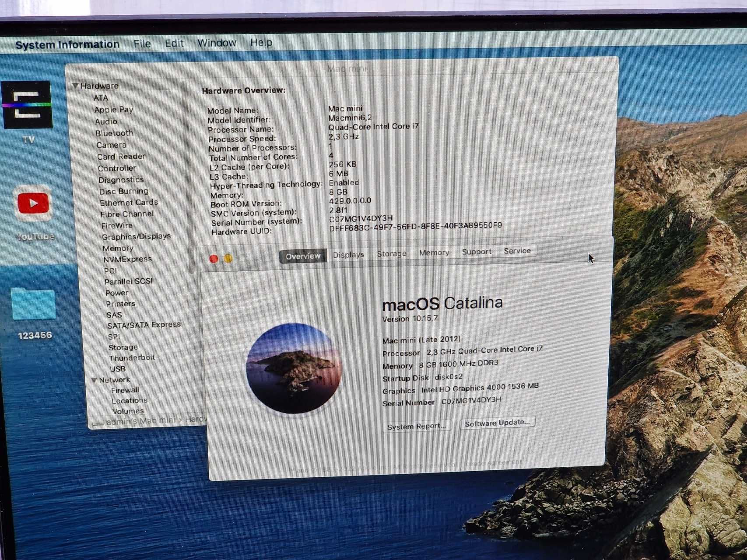747x560 pixels.
Task: Open the File menu
Action: [x=142, y=44]
